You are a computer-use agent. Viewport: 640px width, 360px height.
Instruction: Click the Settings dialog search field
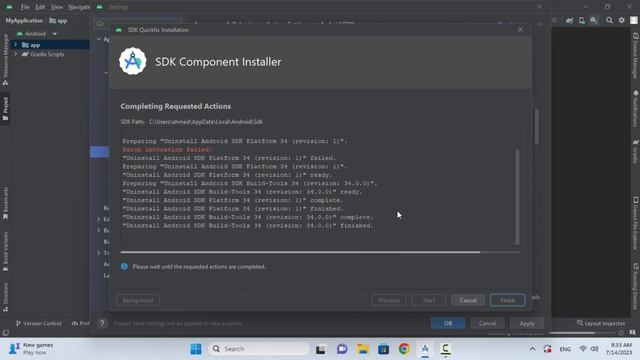(x=138, y=24)
